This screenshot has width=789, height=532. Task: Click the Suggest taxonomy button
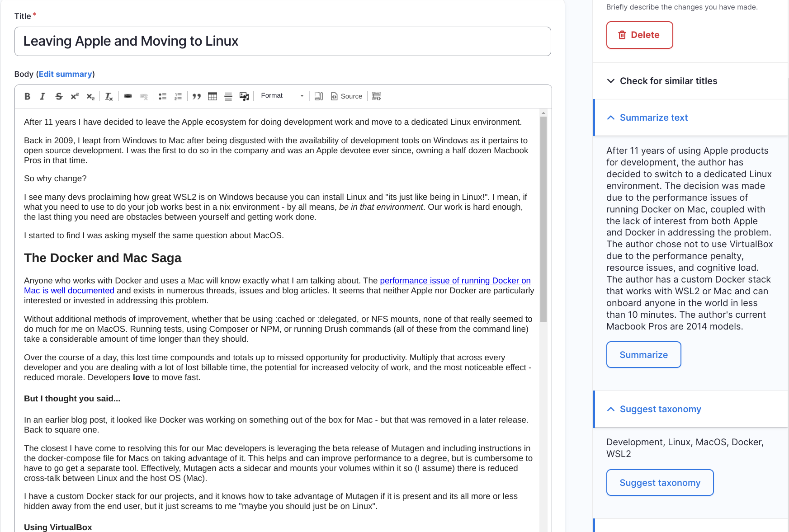pyautogui.click(x=660, y=482)
